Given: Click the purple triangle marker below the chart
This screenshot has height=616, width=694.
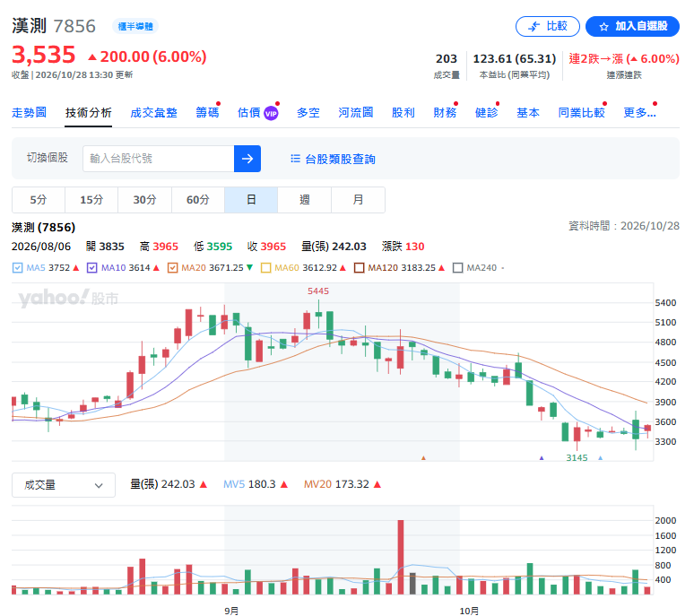Looking at the screenshot, I should click(x=542, y=458).
